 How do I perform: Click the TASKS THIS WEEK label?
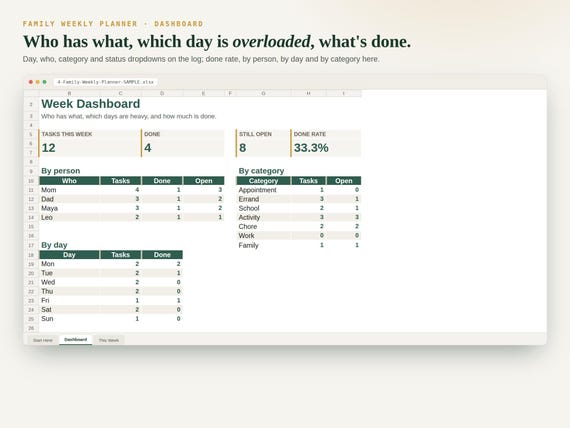pos(67,134)
